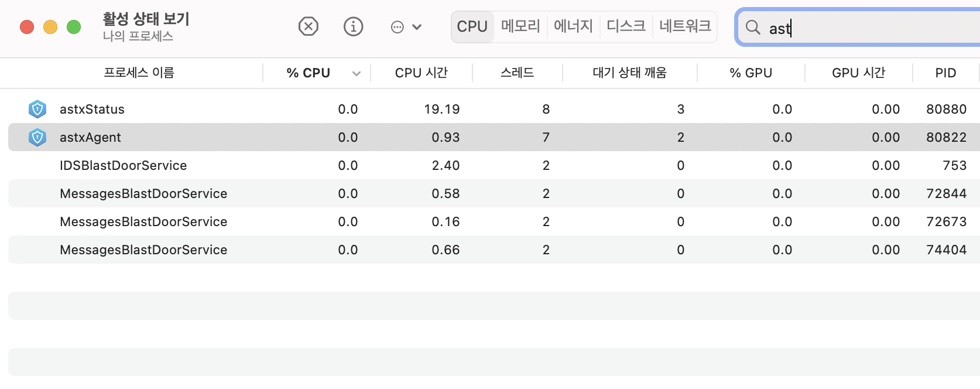Click CPU time value 19.19
This screenshot has width=980, height=389.
[x=442, y=109]
